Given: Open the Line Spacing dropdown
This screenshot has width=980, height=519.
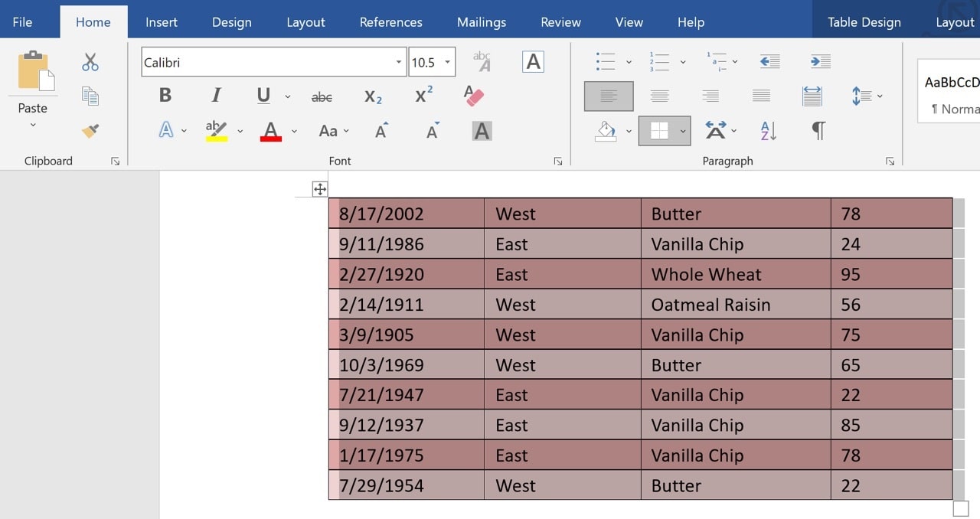Looking at the screenshot, I should coord(865,96).
